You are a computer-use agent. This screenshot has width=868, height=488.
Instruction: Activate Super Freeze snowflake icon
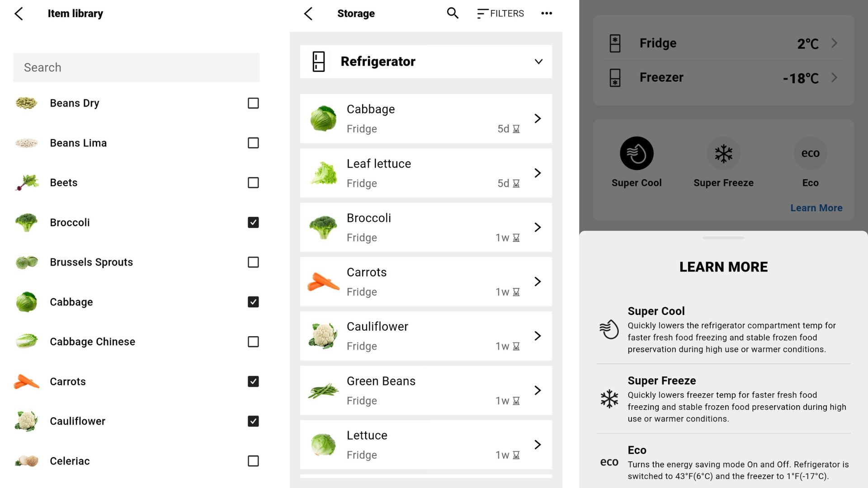point(723,154)
